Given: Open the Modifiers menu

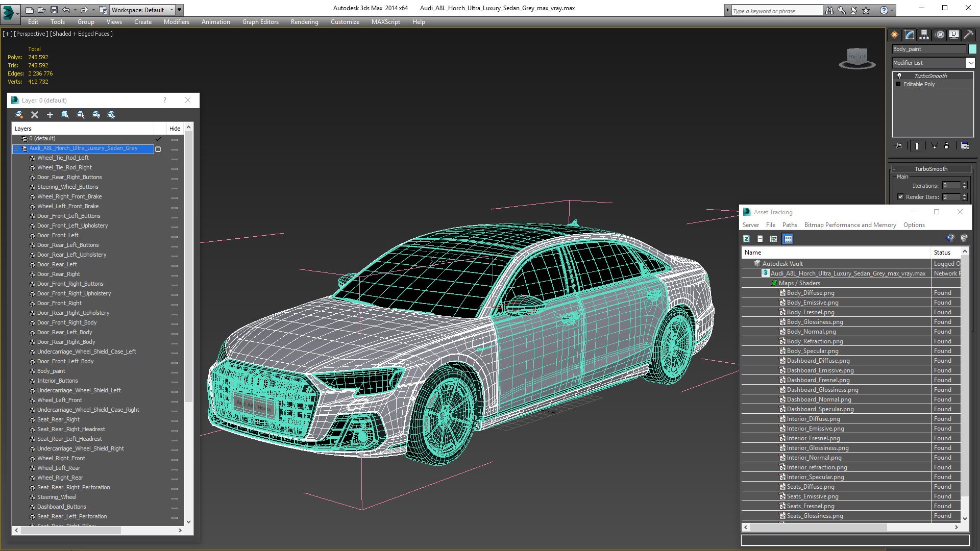Looking at the screenshot, I should pyautogui.click(x=176, y=22).
